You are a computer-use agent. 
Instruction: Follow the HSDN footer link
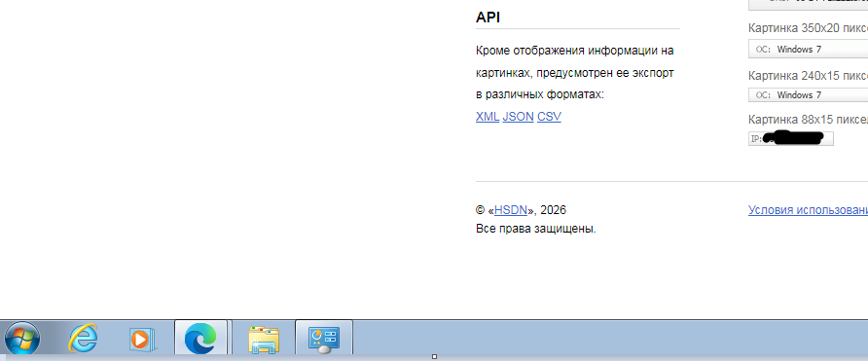(x=511, y=210)
